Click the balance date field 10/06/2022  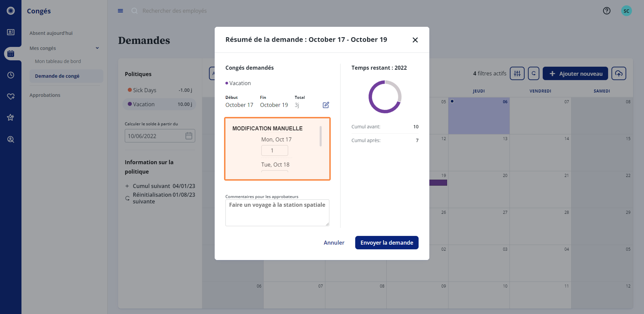click(x=160, y=136)
